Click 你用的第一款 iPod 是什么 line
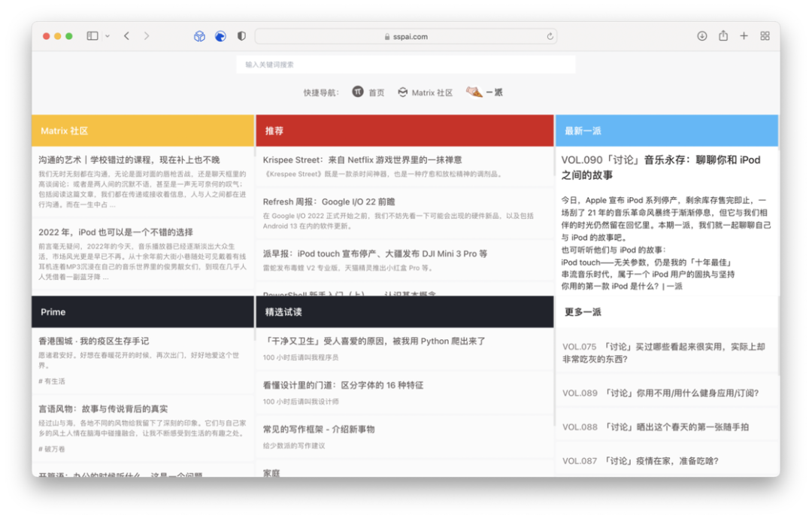This screenshot has height=519, width=812. coord(622,286)
